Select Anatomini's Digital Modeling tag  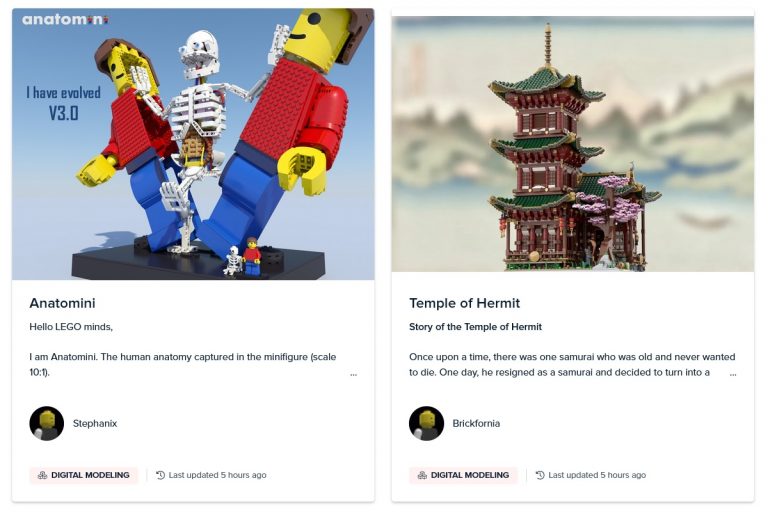[84, 475]
